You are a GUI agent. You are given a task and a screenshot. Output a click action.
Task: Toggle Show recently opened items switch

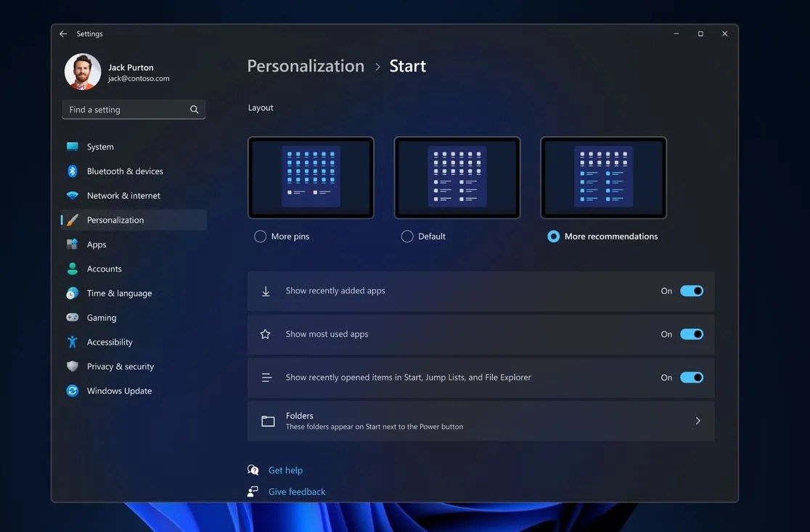coord(691,377)
